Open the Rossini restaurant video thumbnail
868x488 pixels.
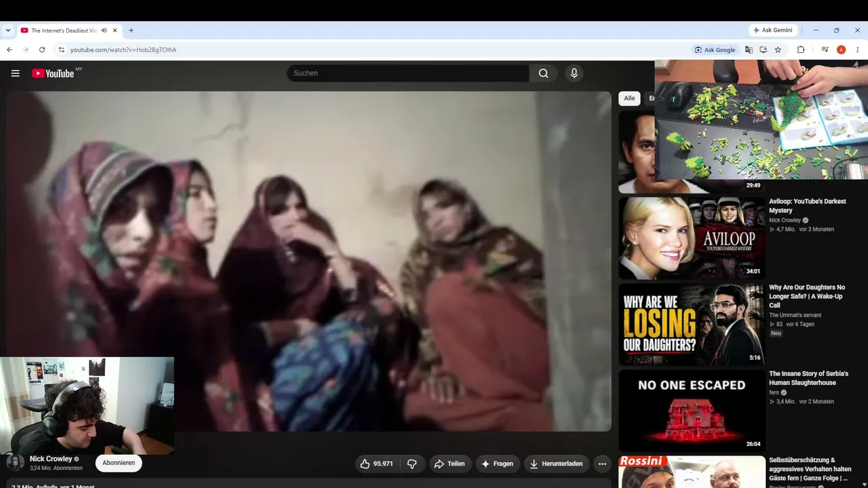(692, 472)
